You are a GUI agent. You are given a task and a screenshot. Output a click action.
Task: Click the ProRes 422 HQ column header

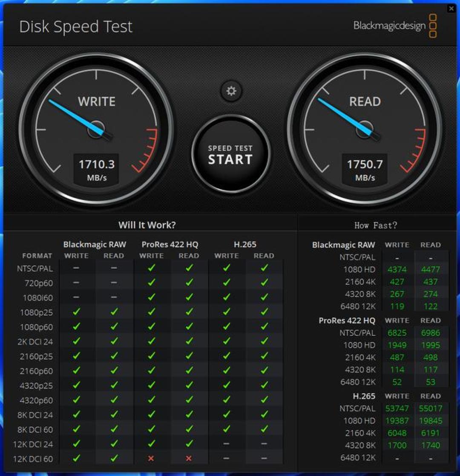tap(170, 244)
